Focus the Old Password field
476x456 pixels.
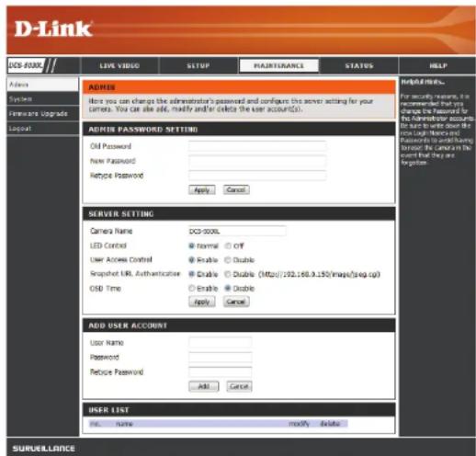[257, 146]
